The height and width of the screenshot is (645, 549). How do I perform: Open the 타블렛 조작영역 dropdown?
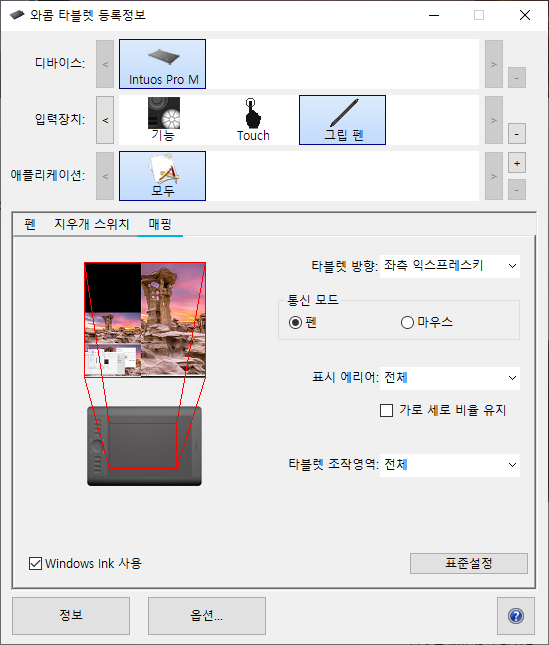[450, 465]
